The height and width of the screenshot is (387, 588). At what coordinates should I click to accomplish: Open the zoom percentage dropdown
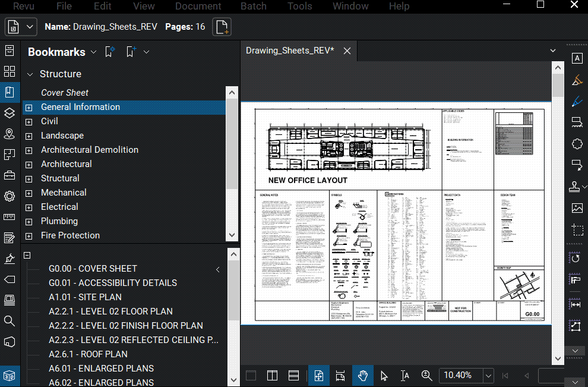488,375
